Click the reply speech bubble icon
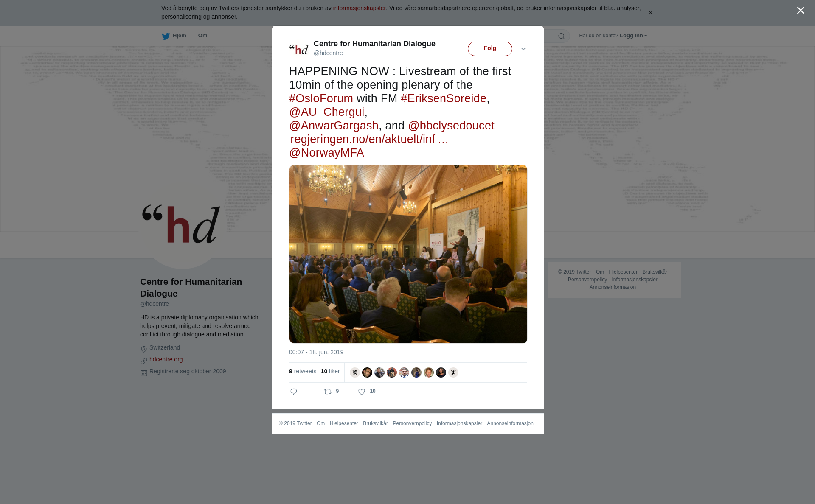 [x=294, y=392]
